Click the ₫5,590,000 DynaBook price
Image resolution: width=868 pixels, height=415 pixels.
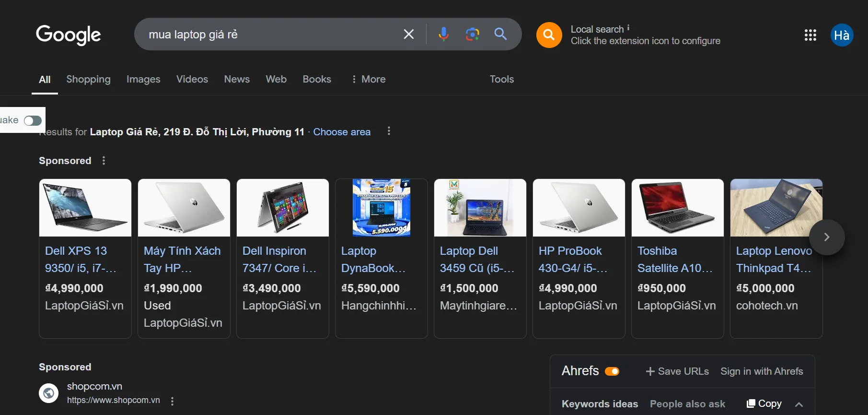370,288
